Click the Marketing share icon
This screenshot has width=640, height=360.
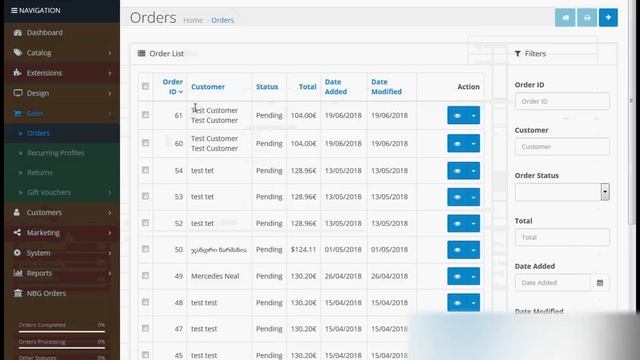[17, 233]
